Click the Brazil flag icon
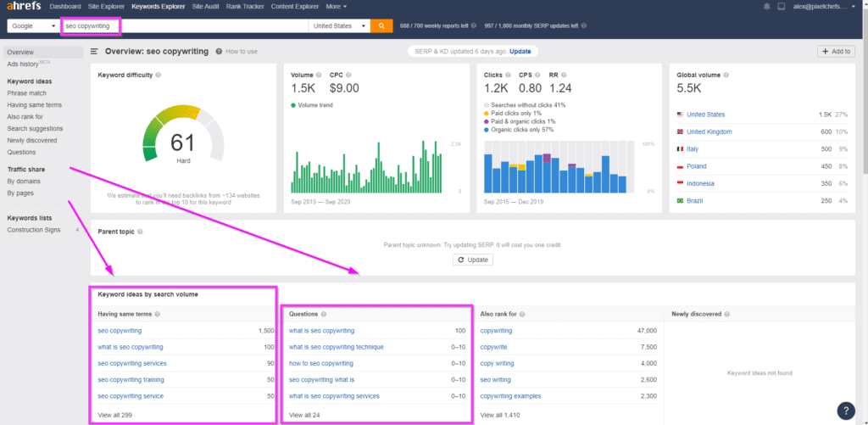The height and width of the screenshot is (425, 868). coord(680,200)
